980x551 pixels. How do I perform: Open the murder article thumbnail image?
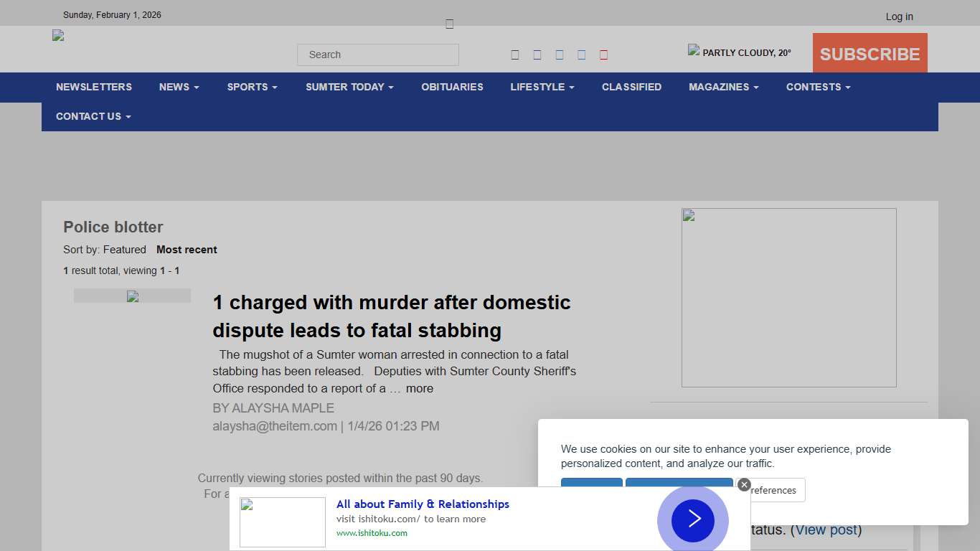[132, 296]
